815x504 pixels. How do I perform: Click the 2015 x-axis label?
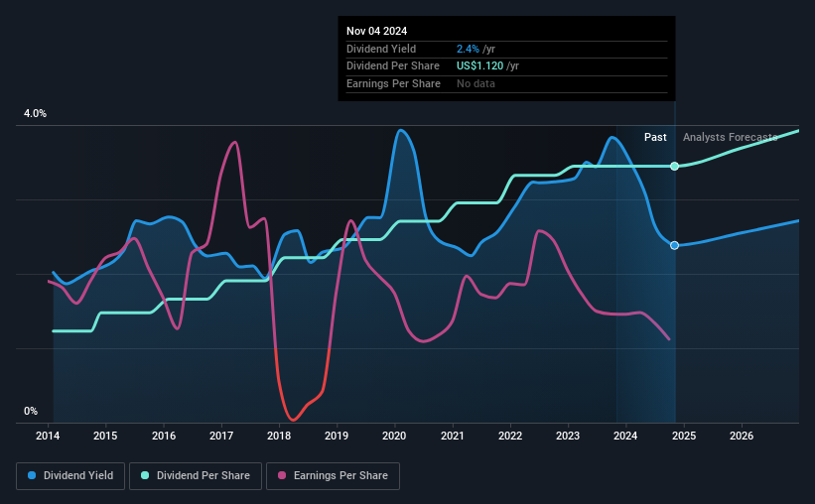click(x=105, y=436)
